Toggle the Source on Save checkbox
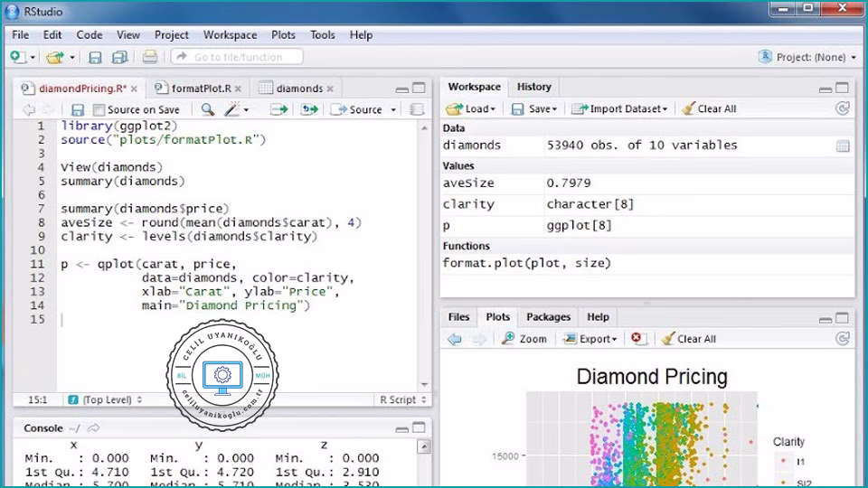 point(99,109)
